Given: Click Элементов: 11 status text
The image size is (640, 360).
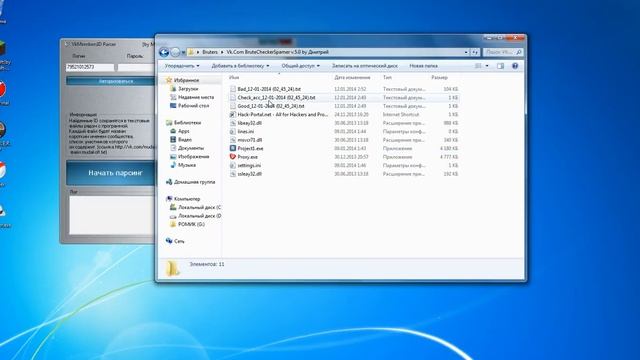Looking at the screenshot, I should tap(207, 264).
